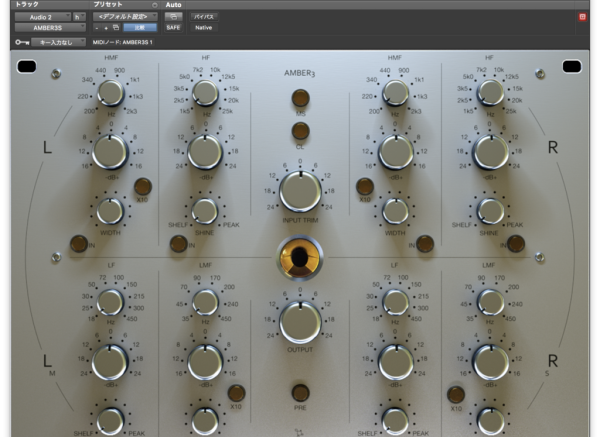Open the preset copy settings icon

coord(116,28)
